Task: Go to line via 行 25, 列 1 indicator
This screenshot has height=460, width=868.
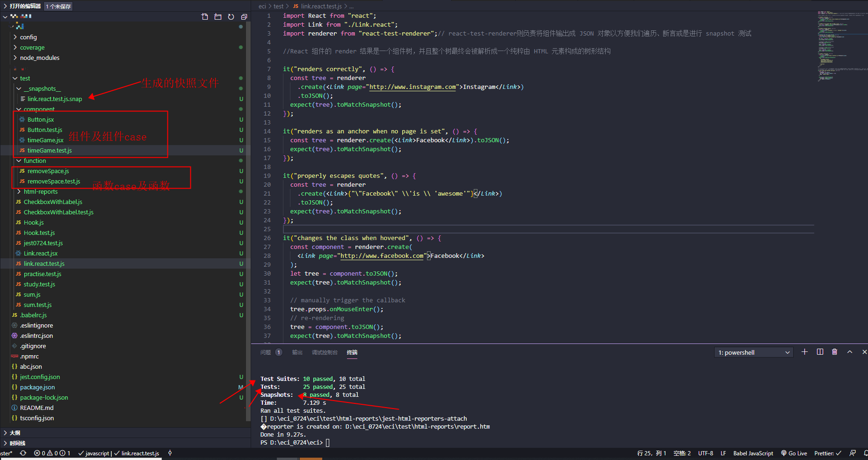Action: click(651, 453)
